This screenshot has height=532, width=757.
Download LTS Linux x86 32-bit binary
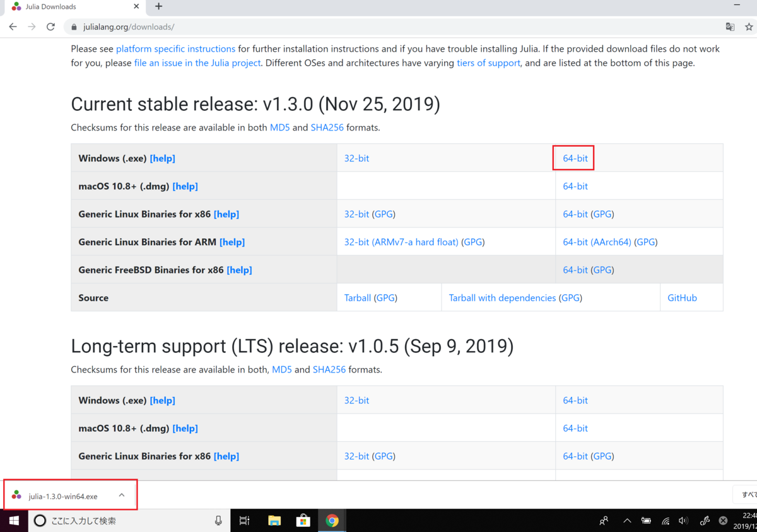pyautogui.click(x=356, y=456)
